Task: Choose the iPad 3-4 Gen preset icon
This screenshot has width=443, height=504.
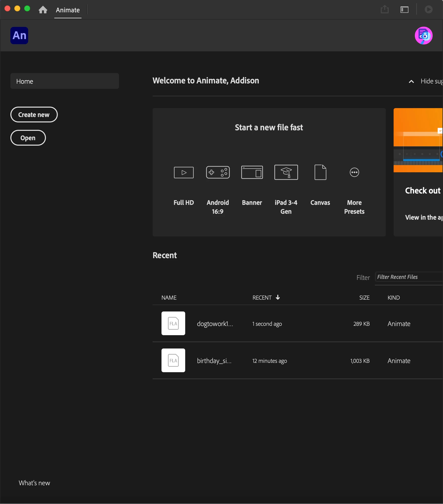Action: (x=286, y=172)
